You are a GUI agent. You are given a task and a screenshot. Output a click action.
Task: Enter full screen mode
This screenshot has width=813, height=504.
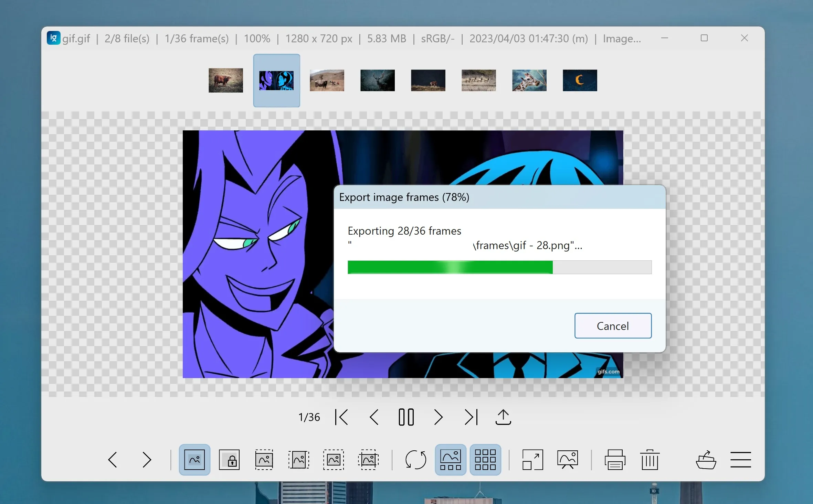pos(532,460)
